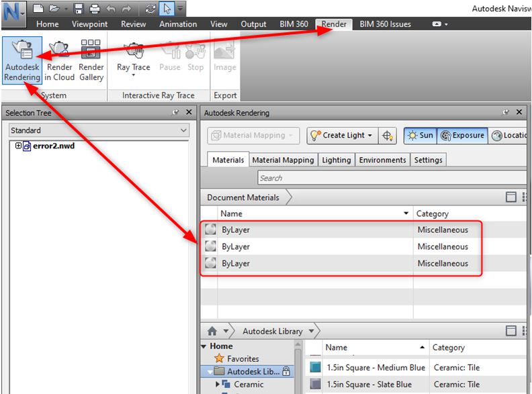Click the Undo arrow icon

pyautogui.click(x=111, y=9)
